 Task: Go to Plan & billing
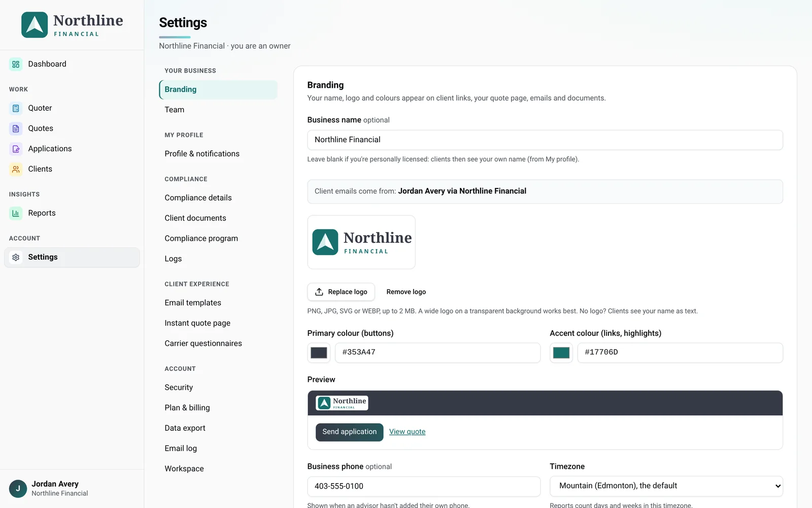[x=218, y=408]
